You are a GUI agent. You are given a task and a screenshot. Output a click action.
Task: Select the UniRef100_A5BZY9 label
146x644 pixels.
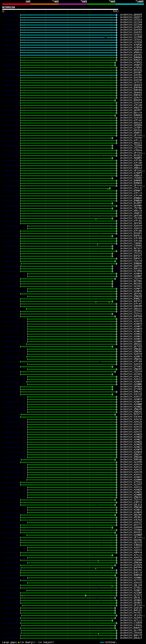[131, 108]
